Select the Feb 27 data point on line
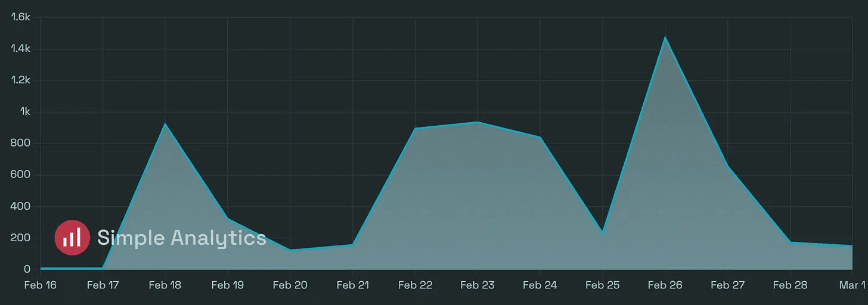868x305 pixels. (x=727, y=166)
